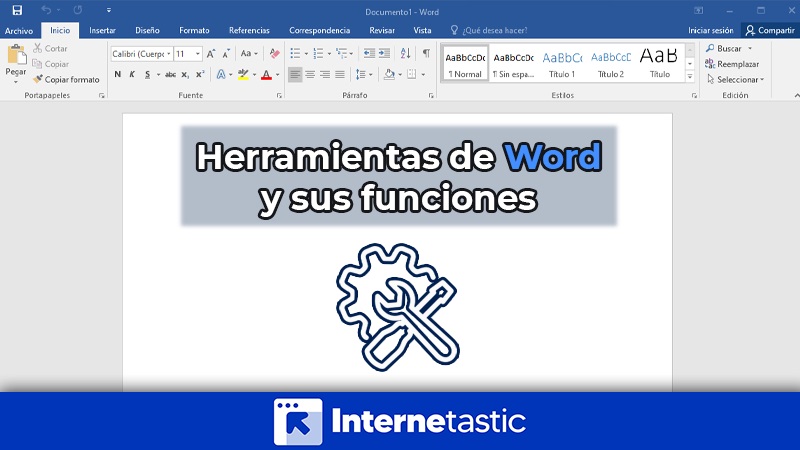This screenshot has width=800, height=450.
Task: Click the ¿Qué desea hacer? search box
Action: [489, 31]
